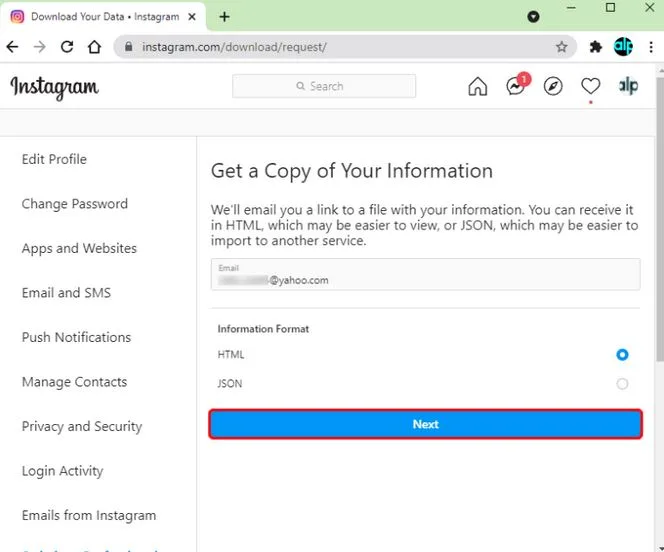
Task: Bookmark this page with the star icon
Action: 562,47
